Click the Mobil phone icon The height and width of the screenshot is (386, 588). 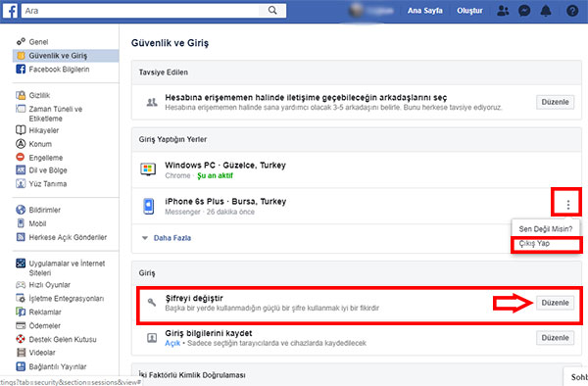(21, 223)
